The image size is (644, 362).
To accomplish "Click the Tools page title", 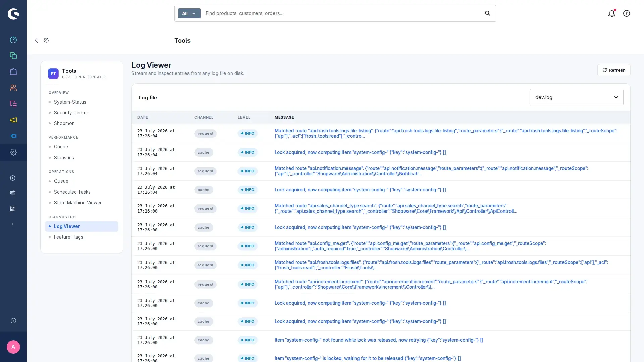I will (182, 40).
